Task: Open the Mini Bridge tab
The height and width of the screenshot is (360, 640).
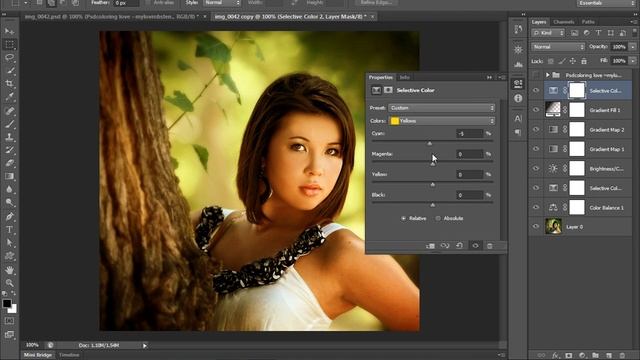Action: [38, 355]
